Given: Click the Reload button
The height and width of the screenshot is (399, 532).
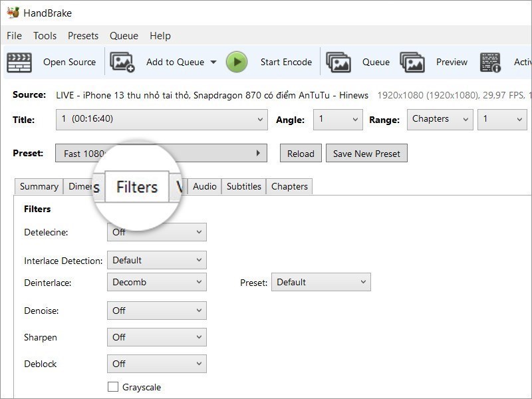Looking at the screenshot, I should [x=301, y=154].
